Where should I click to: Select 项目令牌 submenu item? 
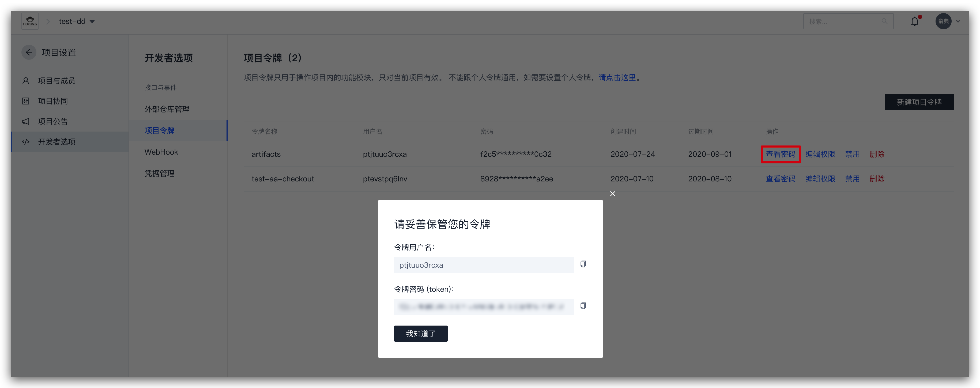click(x=178, y=130)
